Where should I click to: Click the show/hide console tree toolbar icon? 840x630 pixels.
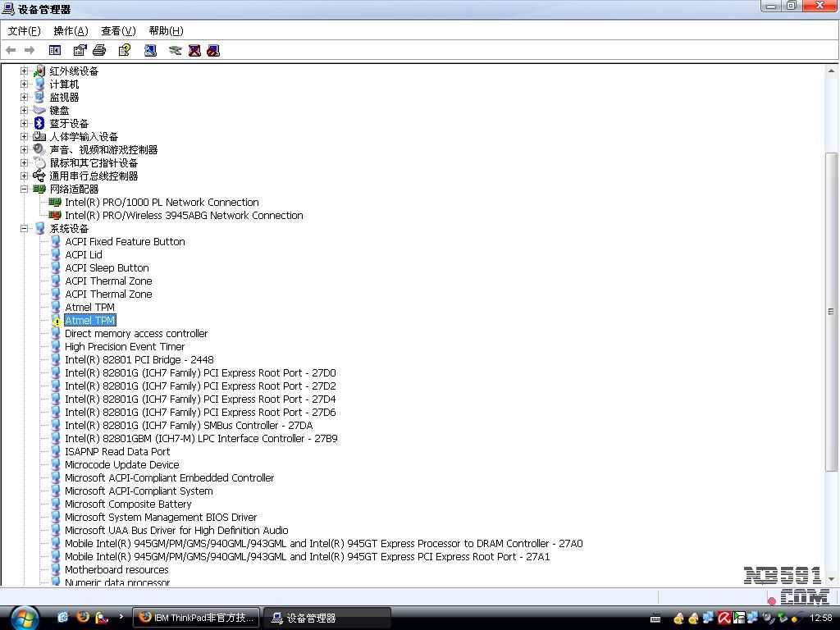coord(55,50)
